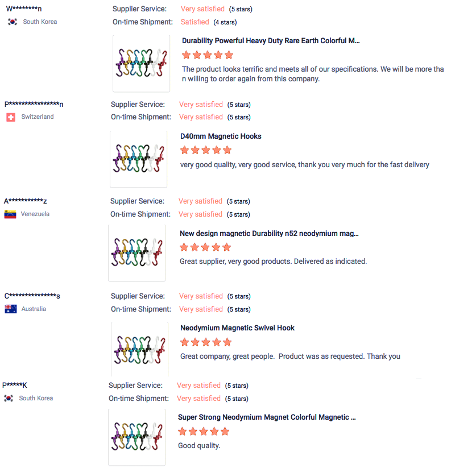Click the Venezuela flag icon
Viewport: 451px width, 476px height.
[x=10, y=214]
